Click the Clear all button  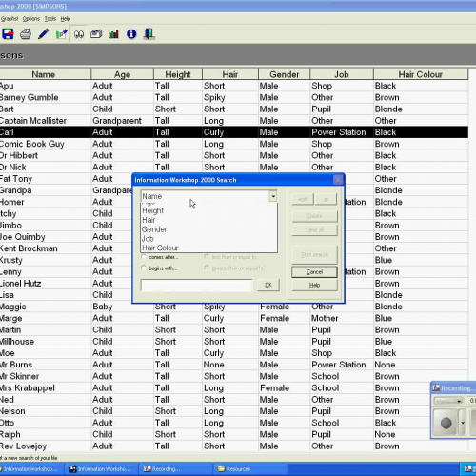314,230
